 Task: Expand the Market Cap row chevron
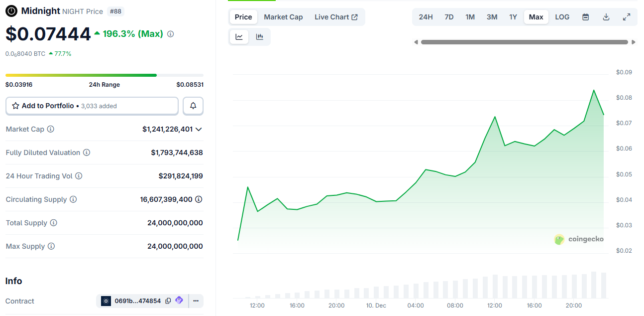coord(199,129)
